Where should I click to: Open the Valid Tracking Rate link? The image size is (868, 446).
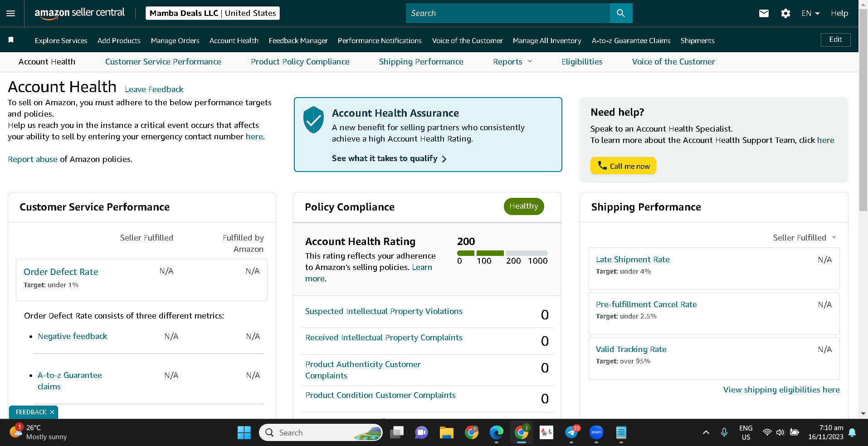point(631,349)
